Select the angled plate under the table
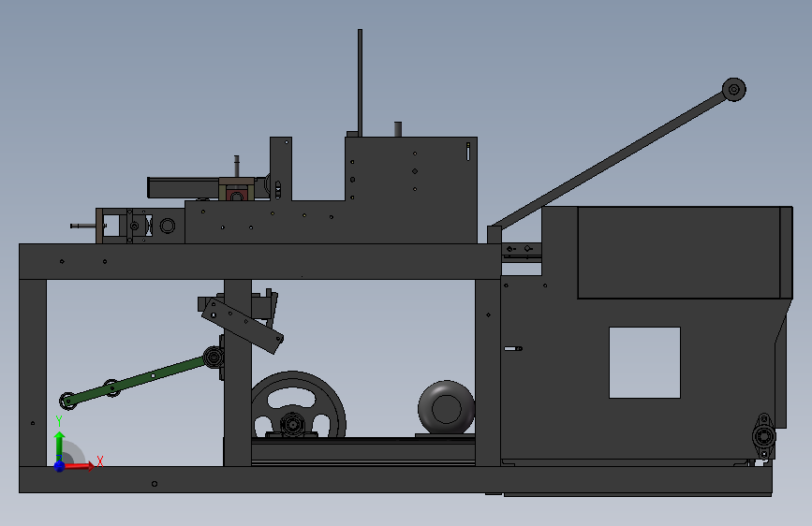812x526 pixels. click(x=243, y=326)
